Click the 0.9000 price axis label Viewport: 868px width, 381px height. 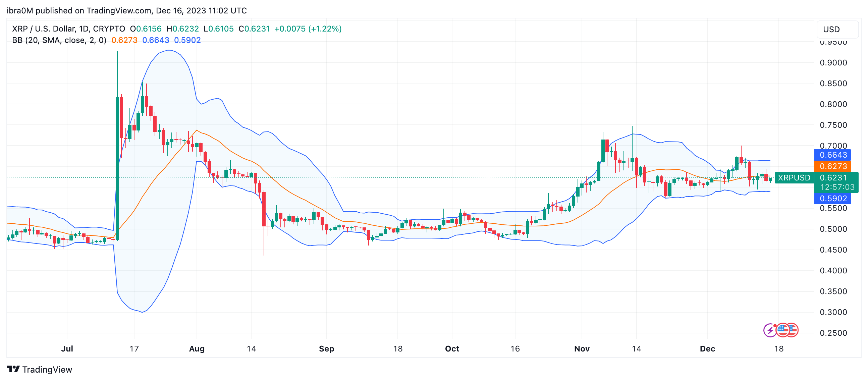click(833, 63)
